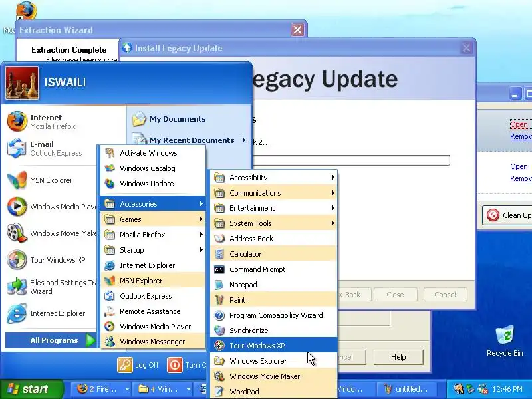Click the E-mail Outlook Express envelope icon
The image size is (532, 399).
coord(17,148)
